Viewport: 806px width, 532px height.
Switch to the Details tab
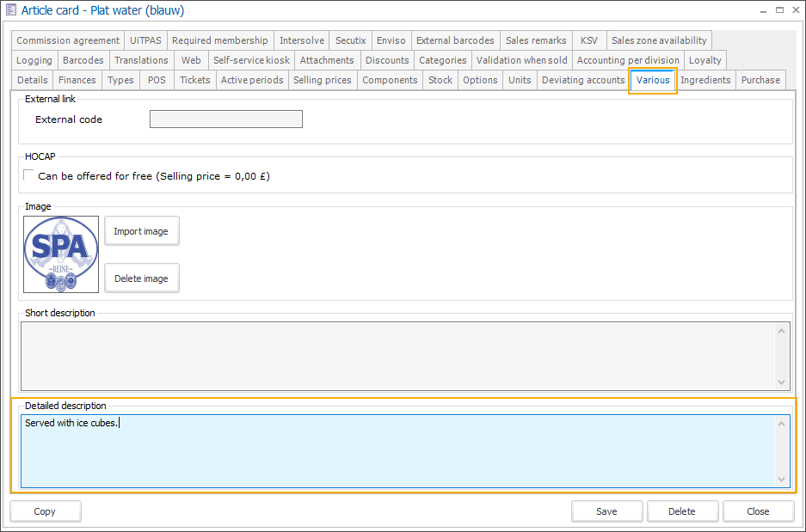[x=33, y=80]
